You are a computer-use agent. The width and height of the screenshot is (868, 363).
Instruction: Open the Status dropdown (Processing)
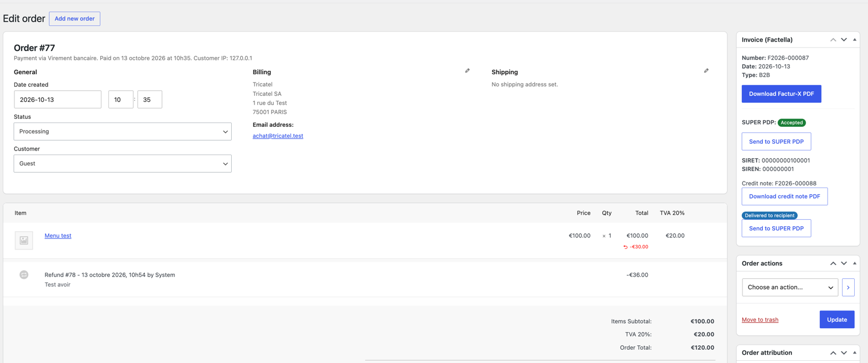pyautogui.click(x=123, y=132)
